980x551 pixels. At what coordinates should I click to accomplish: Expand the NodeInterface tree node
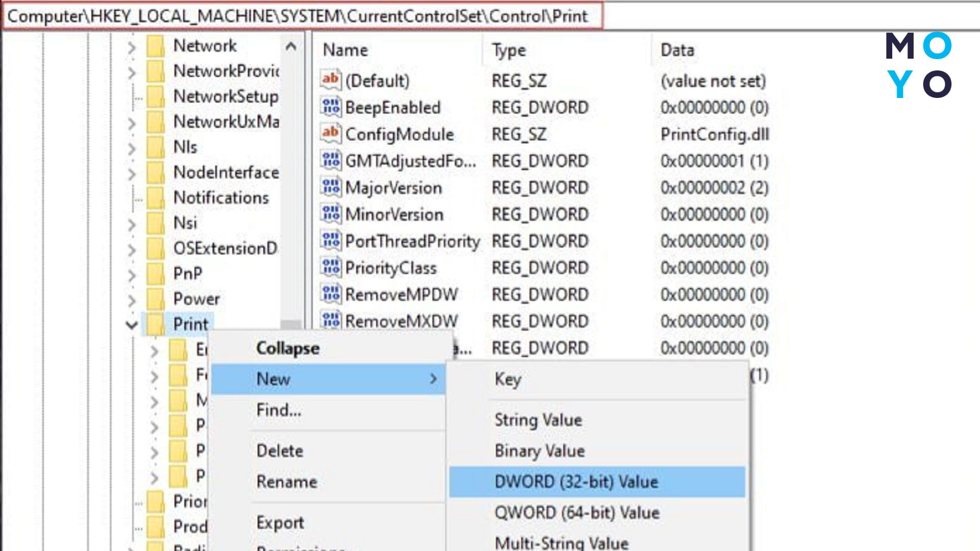[132, 172]
